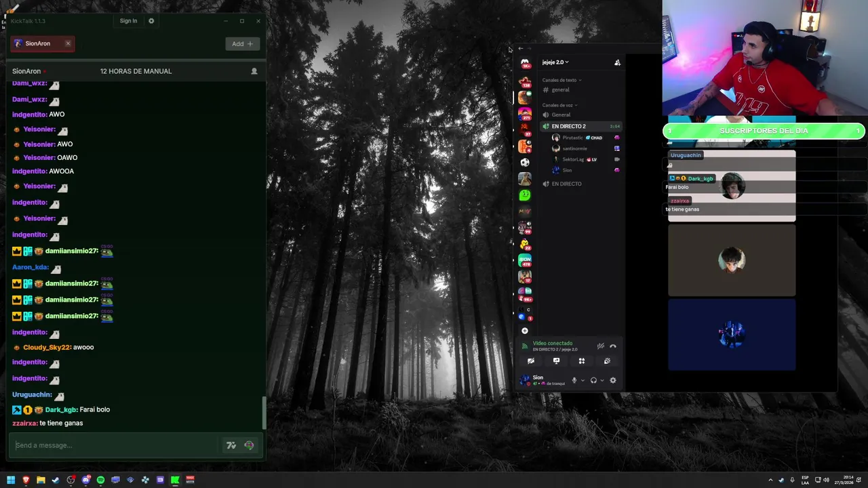The image size is (868, 488).
Task: Open volume control in system tray
Action: tap(826, 481)
